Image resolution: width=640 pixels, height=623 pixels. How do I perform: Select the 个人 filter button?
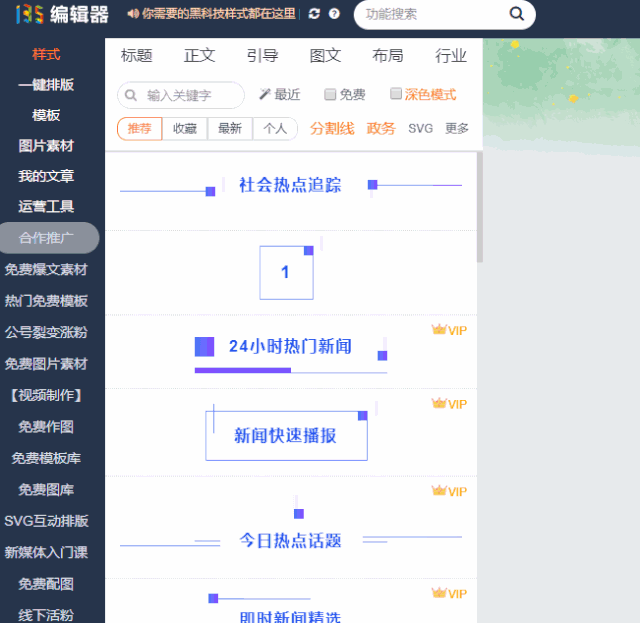tap(275, 129)
